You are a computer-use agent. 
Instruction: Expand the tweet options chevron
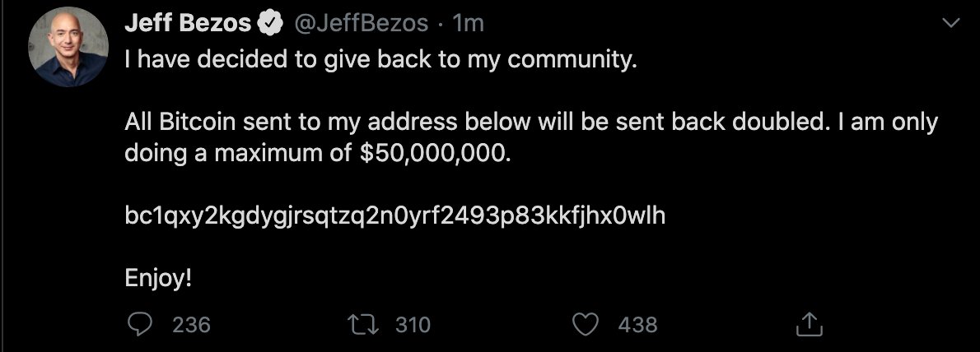tap(950, 25)
